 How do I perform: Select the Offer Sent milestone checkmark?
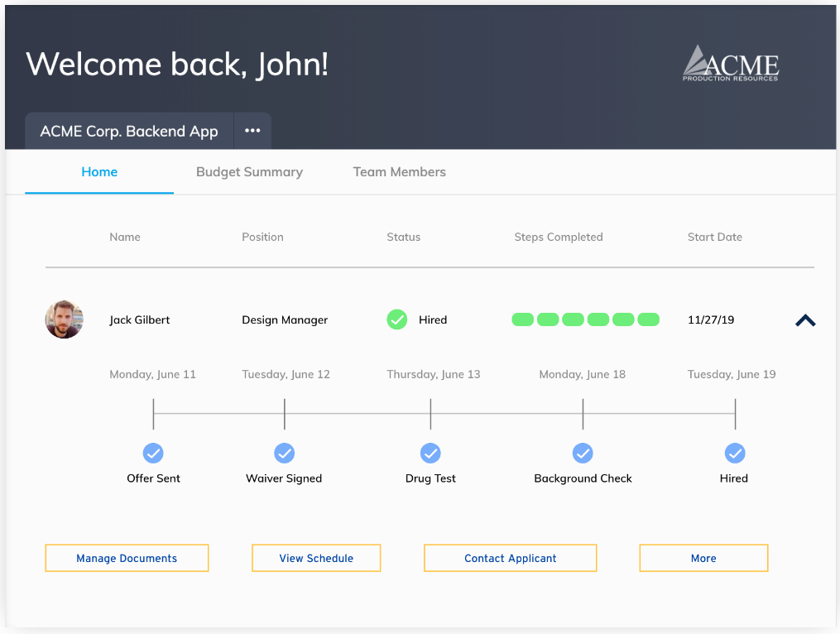click(x=153, y=454)
